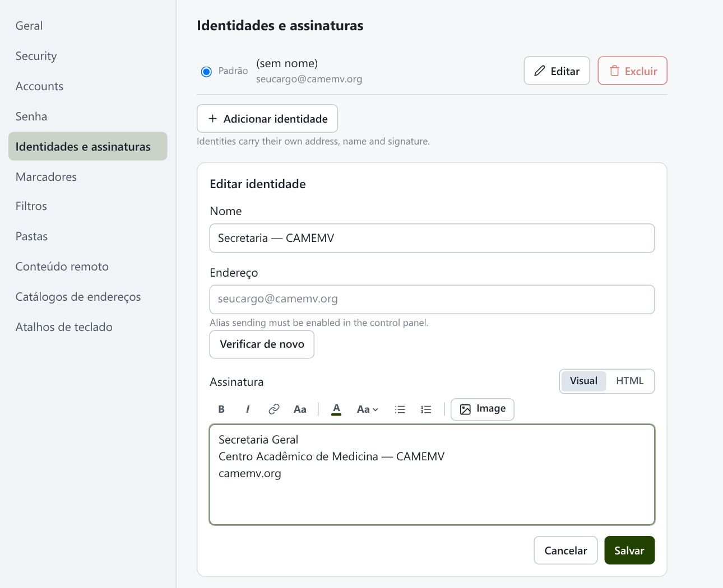Insert an image into the signature
723x588 pixels.
coord(483,409)
